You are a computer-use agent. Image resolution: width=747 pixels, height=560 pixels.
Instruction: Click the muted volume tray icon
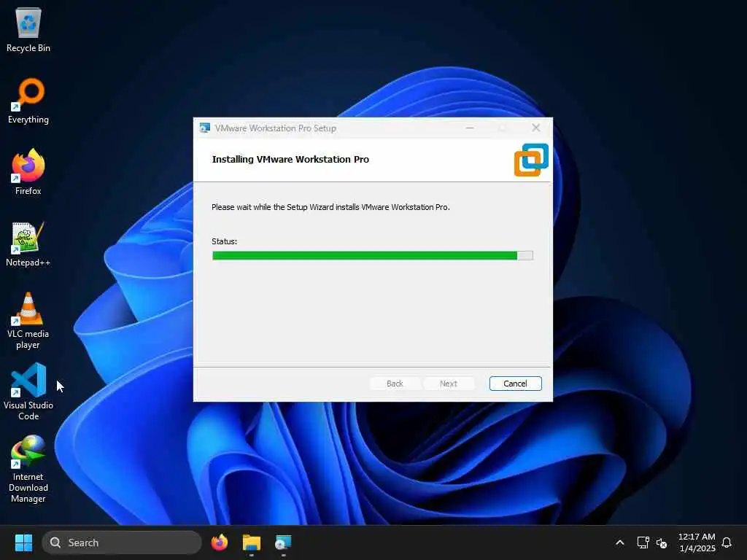point(661,542)
